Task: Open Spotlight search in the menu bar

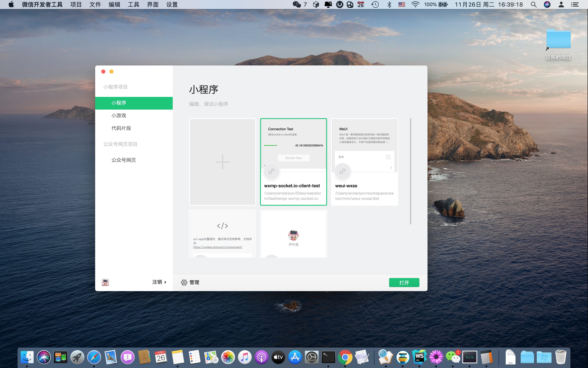Action: click(533, 4)
